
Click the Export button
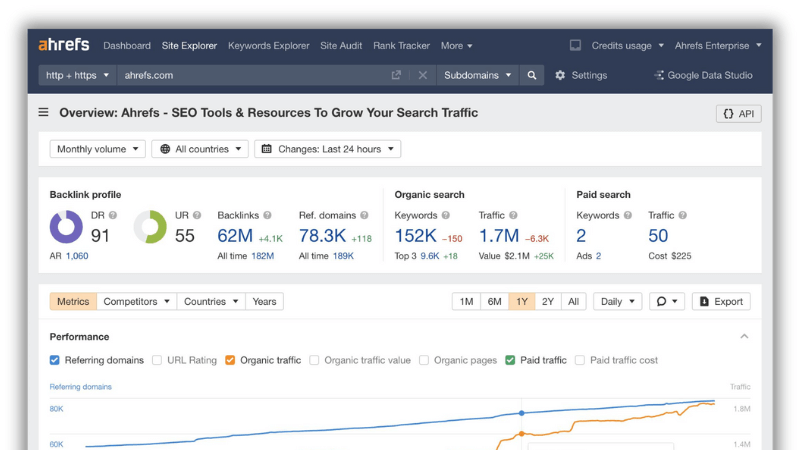click(721, 302)
